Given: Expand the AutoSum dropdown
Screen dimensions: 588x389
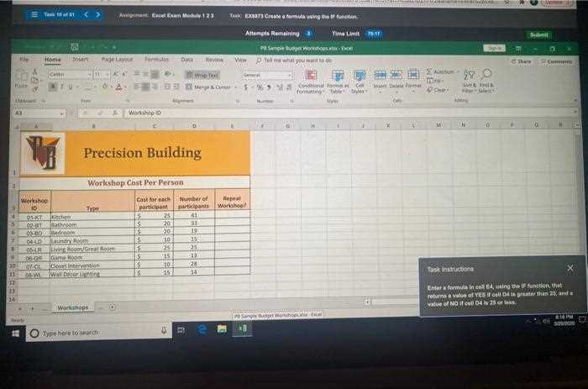Looking at the screenshot, I should point(458,71).
